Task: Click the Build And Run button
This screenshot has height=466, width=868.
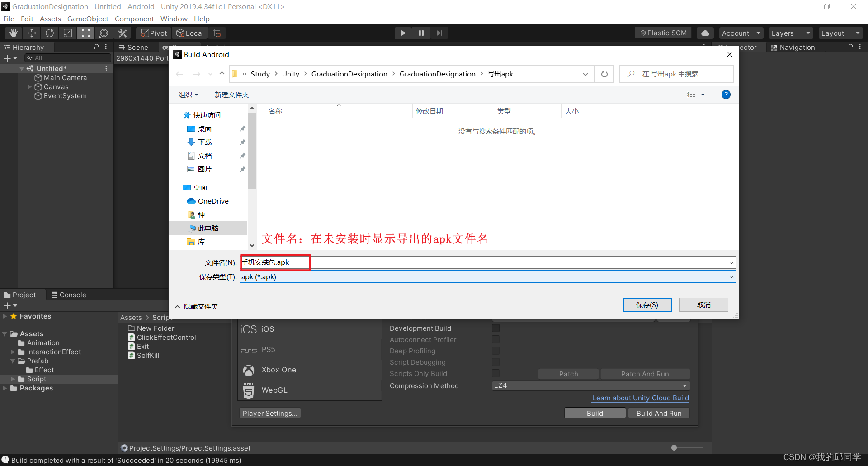Action: click(658, 413)
